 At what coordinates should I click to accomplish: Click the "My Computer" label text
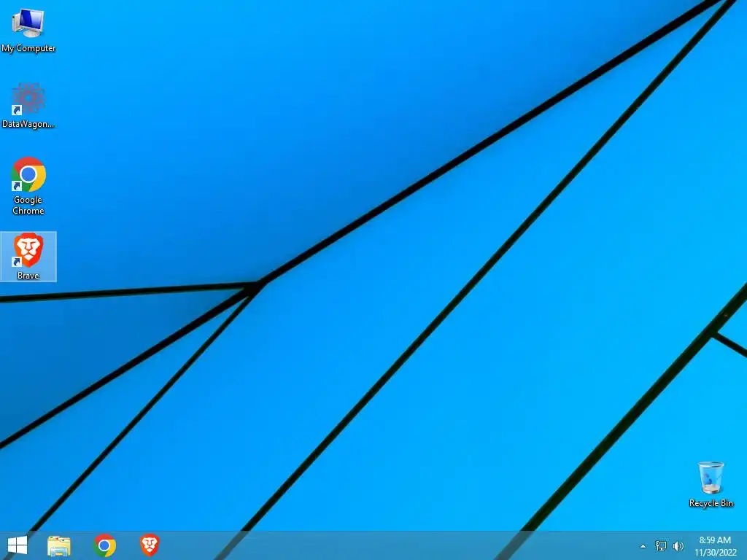tap(28, 48)
